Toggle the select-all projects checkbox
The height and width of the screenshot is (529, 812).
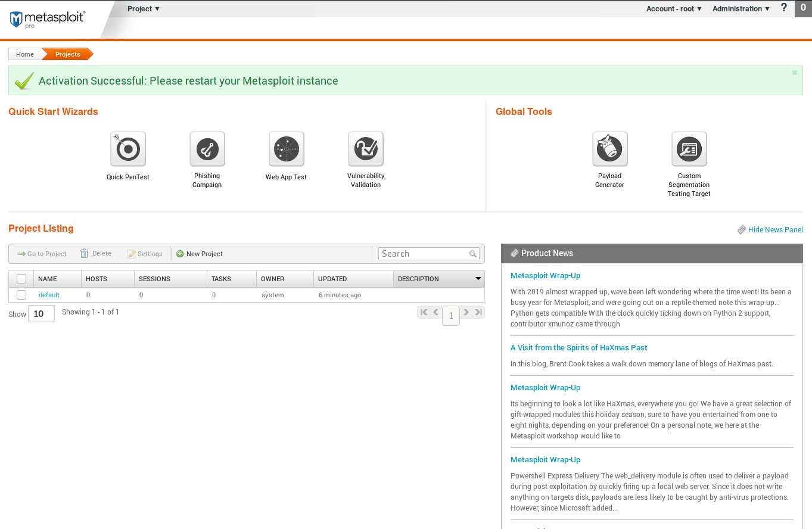coord(21,279)
